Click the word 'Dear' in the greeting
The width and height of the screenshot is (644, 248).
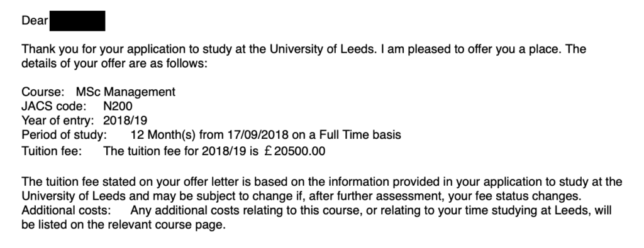pos(35,21)
